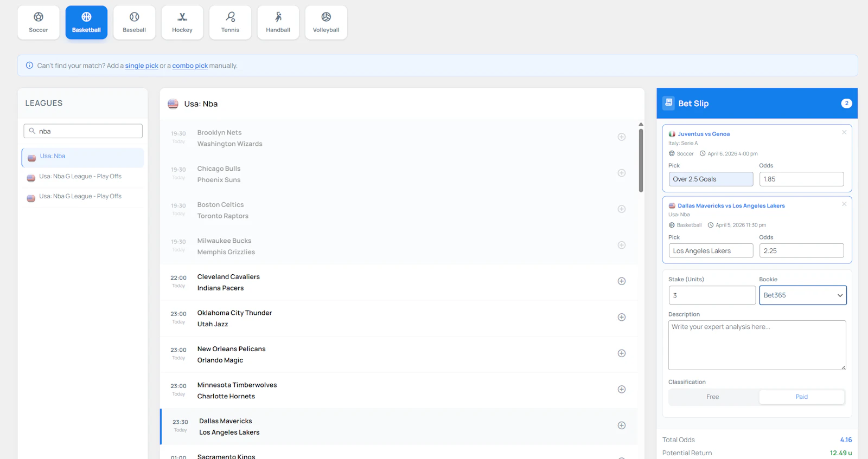Set classification to Free
This screenshot has width=868, height=459.
pyautogui.click(x=713, y=397)
